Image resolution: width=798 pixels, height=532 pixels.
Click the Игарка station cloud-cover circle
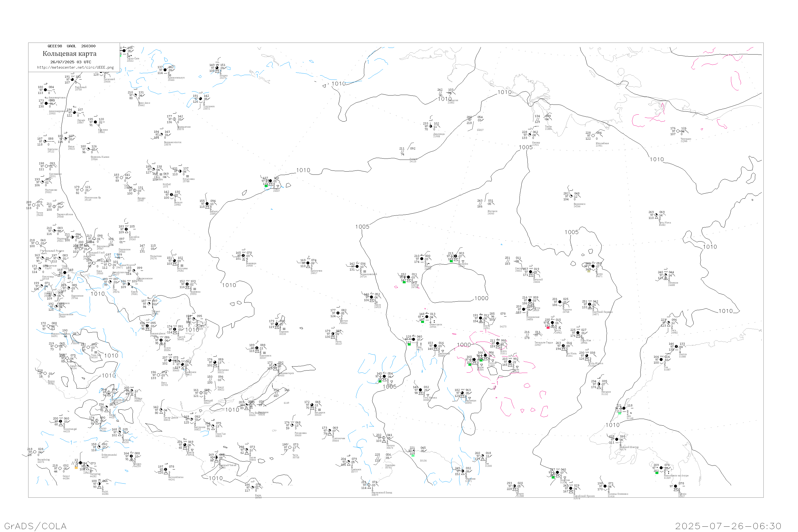[217, 68]
